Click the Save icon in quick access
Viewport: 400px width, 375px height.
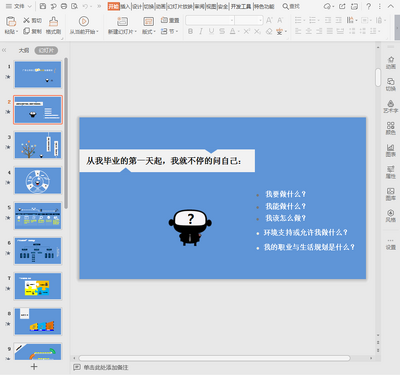coord(43,6)
